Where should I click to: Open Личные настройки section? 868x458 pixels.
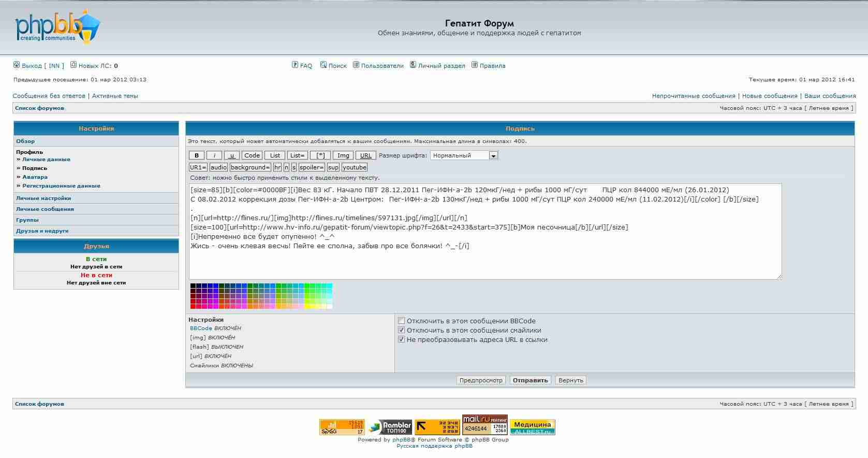tap(43, 198)
